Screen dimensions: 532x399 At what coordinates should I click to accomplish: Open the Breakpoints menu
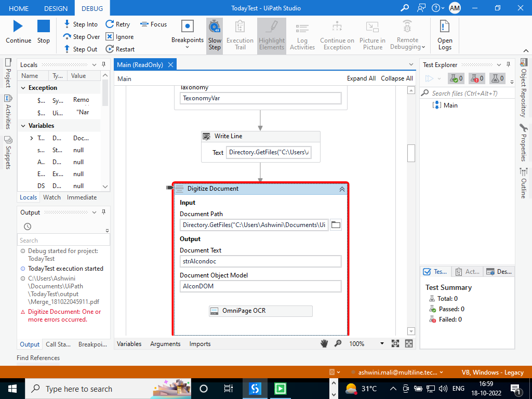pyautogui.click(x=187, y=35)
